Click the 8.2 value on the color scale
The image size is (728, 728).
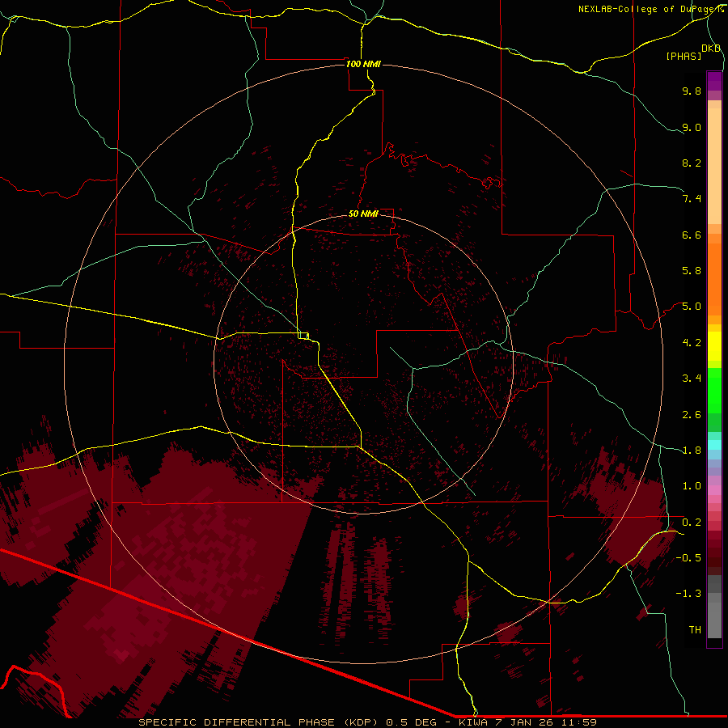tap(692, 163)
